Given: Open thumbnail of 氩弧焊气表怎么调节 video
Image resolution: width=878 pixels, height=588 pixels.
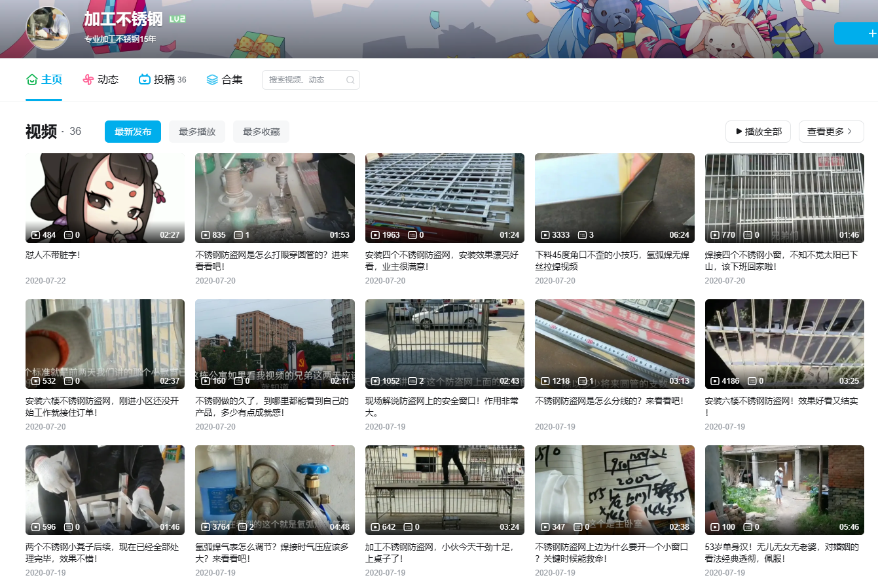Looking at the screenshot, I should coord(275,490).
